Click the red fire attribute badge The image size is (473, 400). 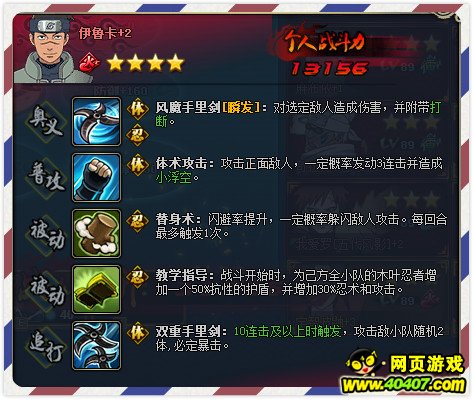pos(90,62)
